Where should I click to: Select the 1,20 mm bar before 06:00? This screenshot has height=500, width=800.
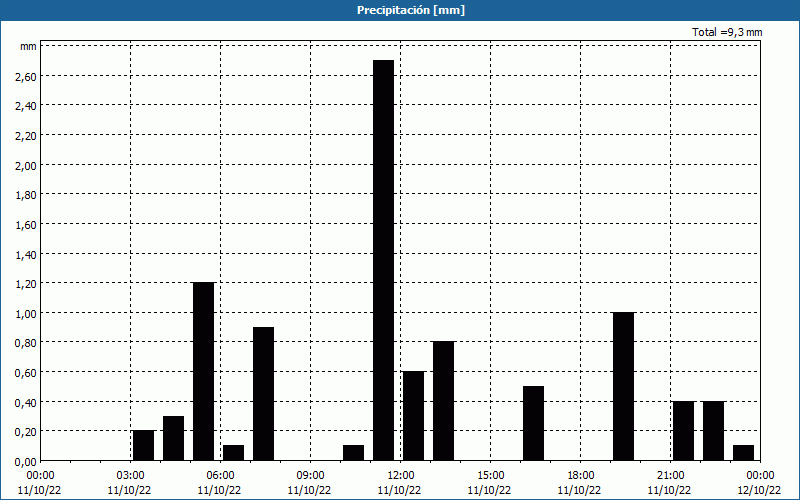(204, 371)
